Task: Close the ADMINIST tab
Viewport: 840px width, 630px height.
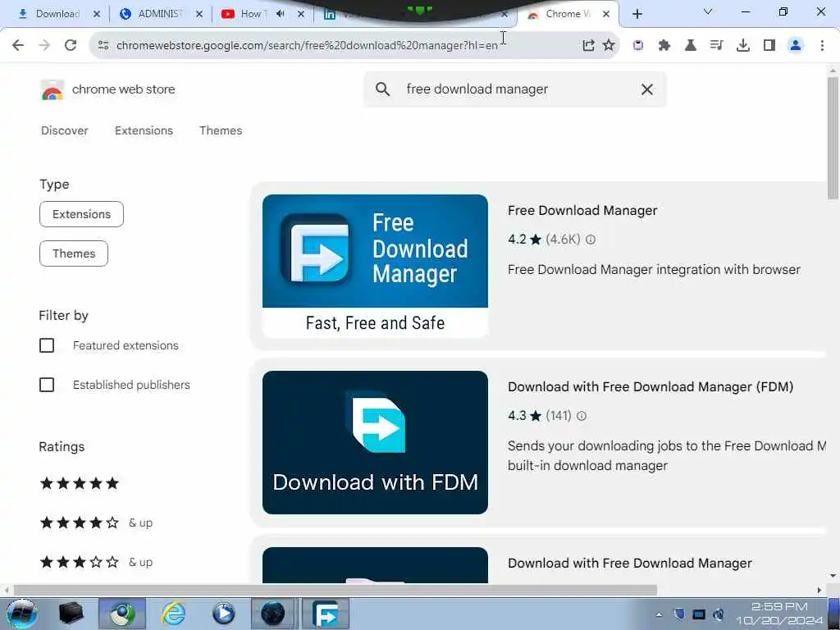Action: pos(199,14)
